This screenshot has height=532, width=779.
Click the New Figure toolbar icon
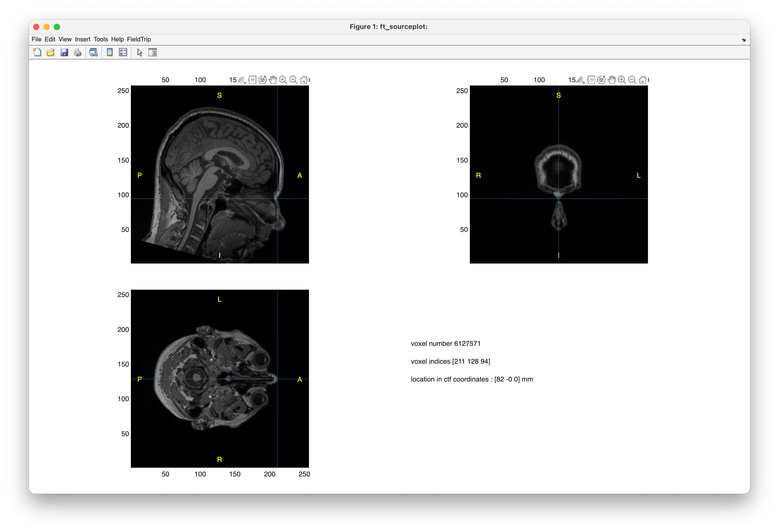(x=37, y=52)
